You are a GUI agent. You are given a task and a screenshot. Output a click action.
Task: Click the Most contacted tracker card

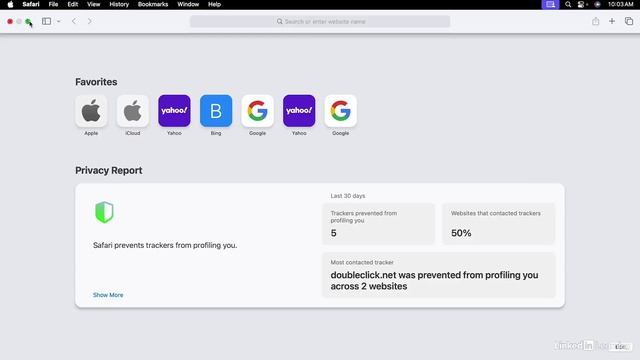(439, 275)
